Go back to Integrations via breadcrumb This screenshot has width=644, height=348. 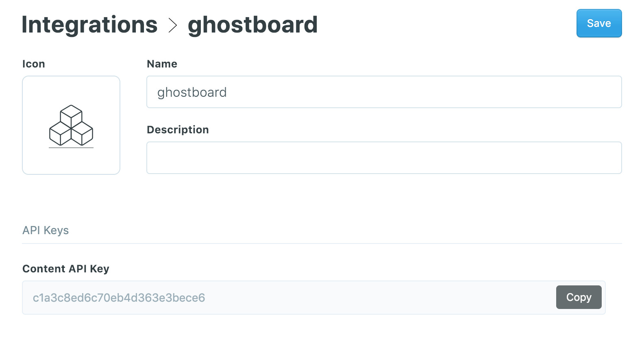tap(89, 25)
